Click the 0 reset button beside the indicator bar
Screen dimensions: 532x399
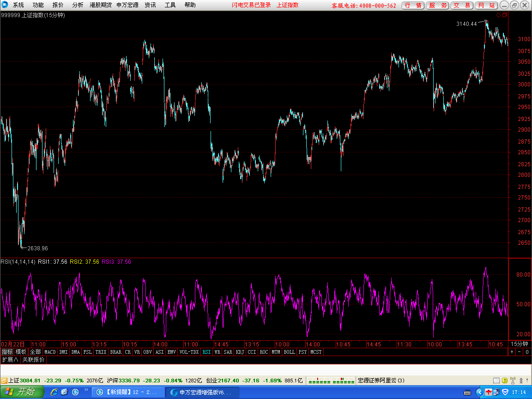[x=527, y=352]
